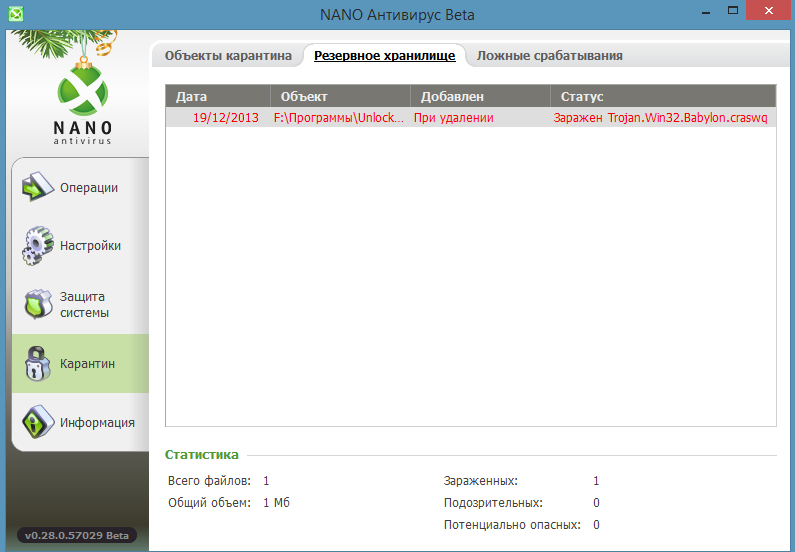This screenshot has width=795, height=552.
Task: Go to Настройки sidebar section
Action: click(90, 246)
